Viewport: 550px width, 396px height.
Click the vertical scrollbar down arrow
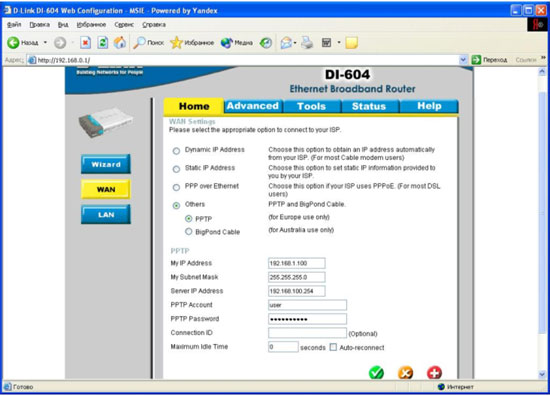(542, 374)
